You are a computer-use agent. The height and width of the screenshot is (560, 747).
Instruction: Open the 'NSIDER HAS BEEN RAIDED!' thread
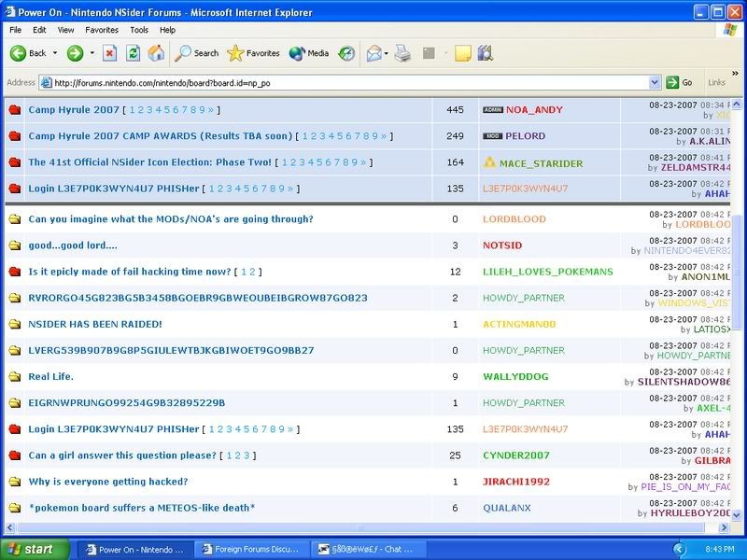[95, 324]
